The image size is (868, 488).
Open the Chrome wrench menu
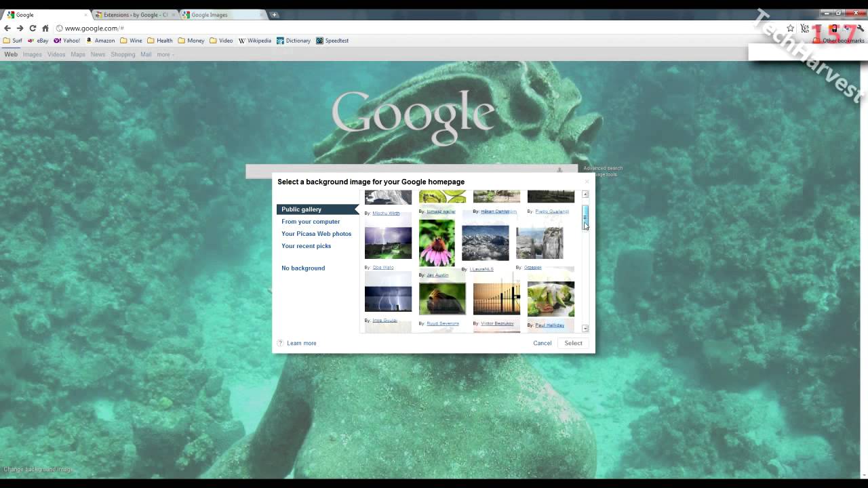pyautogui.click(x=861, y=28)
